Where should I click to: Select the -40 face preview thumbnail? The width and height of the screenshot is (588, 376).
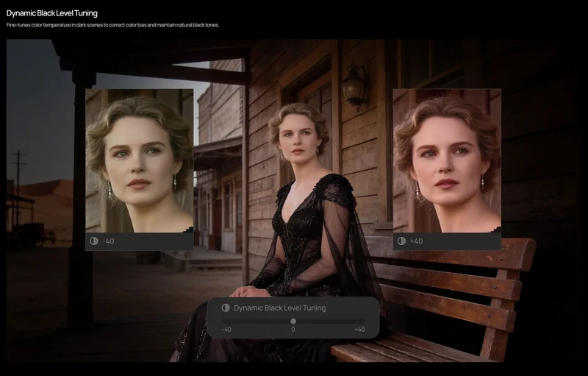pyautogui.click(x=140, y=160)
